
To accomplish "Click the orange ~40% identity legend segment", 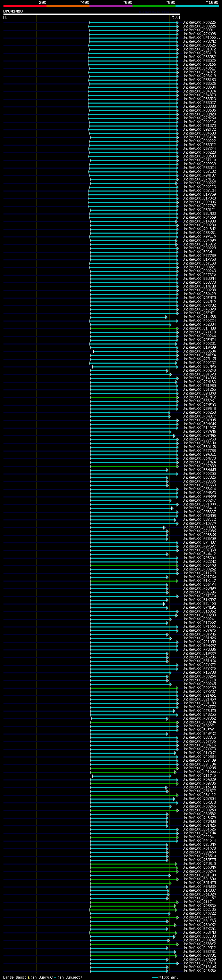I will [x=68, y=6].
